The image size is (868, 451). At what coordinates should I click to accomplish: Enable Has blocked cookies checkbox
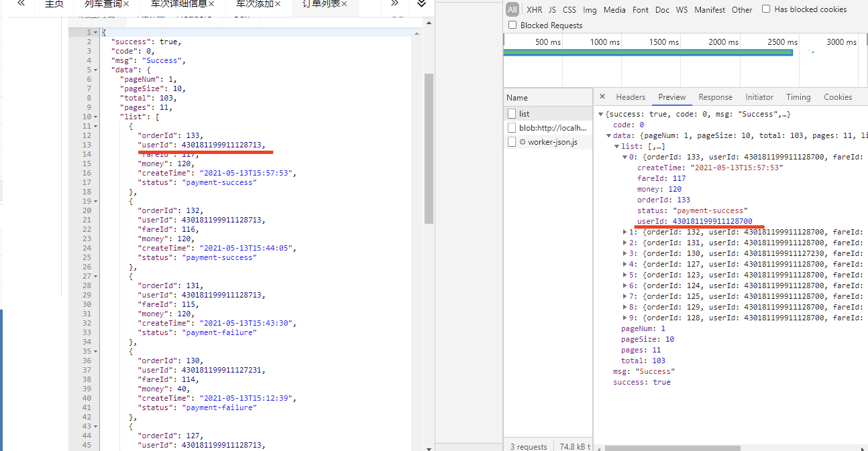pyautogui.click(x=766, y=9)
